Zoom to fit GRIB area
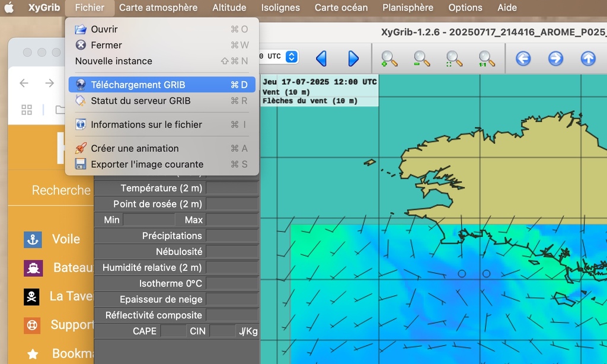 (x=454, y=59)
